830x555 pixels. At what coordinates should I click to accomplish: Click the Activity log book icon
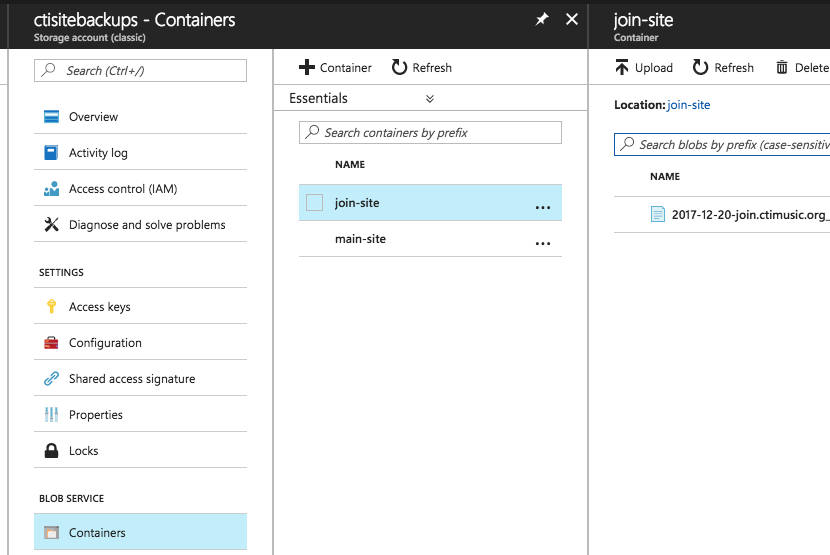51,153
